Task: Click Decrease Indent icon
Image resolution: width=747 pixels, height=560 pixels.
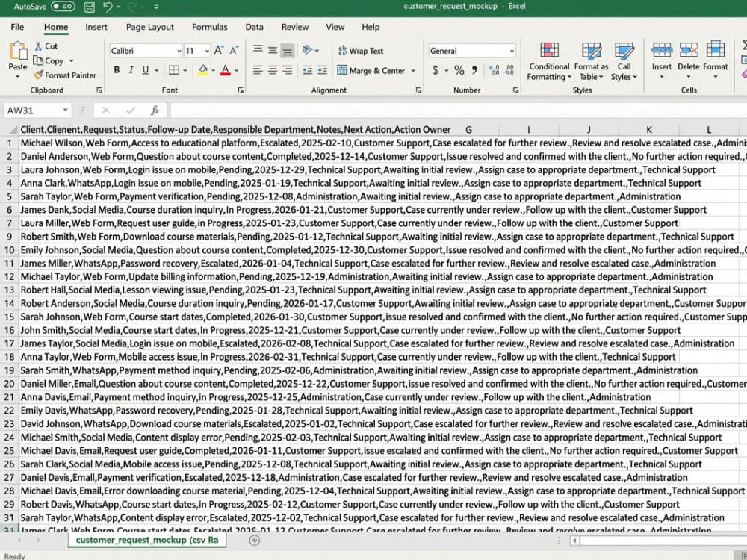Action: click(308, 70)
